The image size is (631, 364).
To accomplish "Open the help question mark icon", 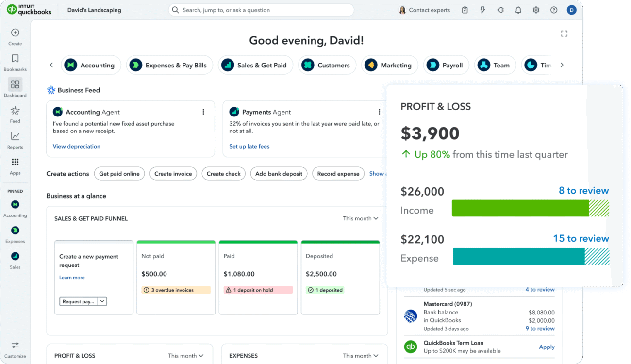I will click(554, 10).
